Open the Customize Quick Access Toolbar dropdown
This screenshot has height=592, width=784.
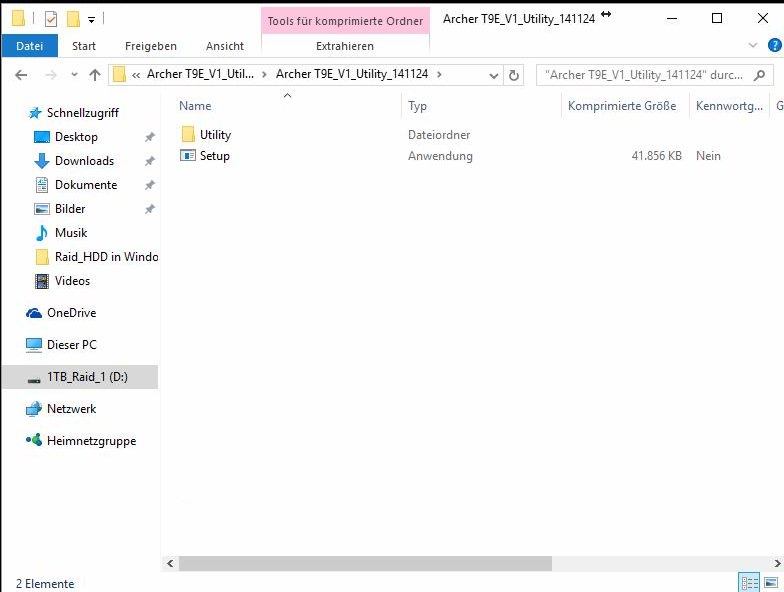click(x=92, y=20)
